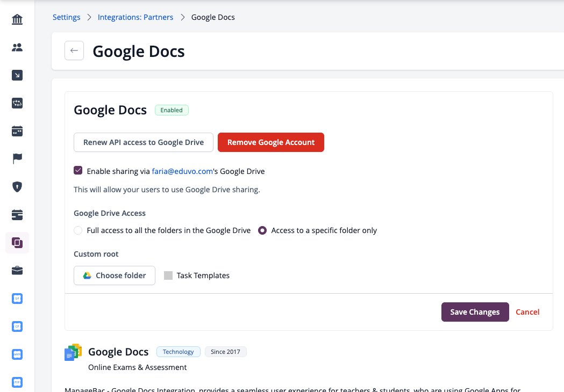564x392 pixels.
Task: Open the calendar sidebar icon
Action: (17, 131)
